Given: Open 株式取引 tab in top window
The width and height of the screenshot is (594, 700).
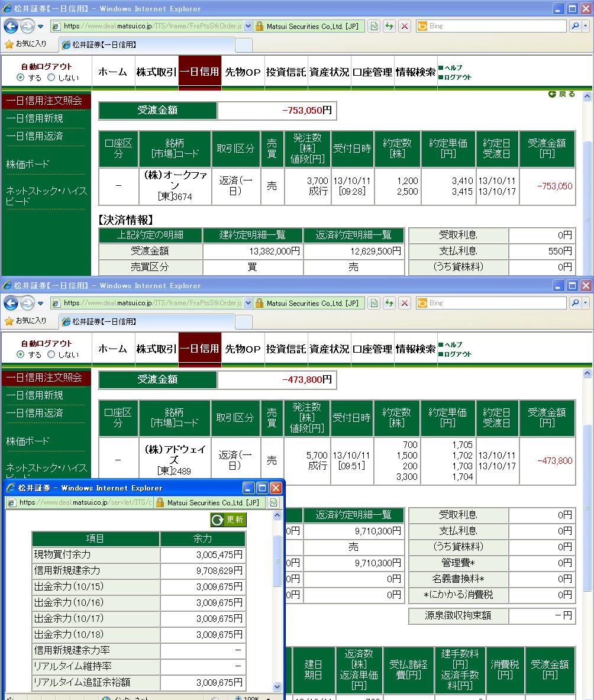Looking at the screenshot, I should click(157, 72).
